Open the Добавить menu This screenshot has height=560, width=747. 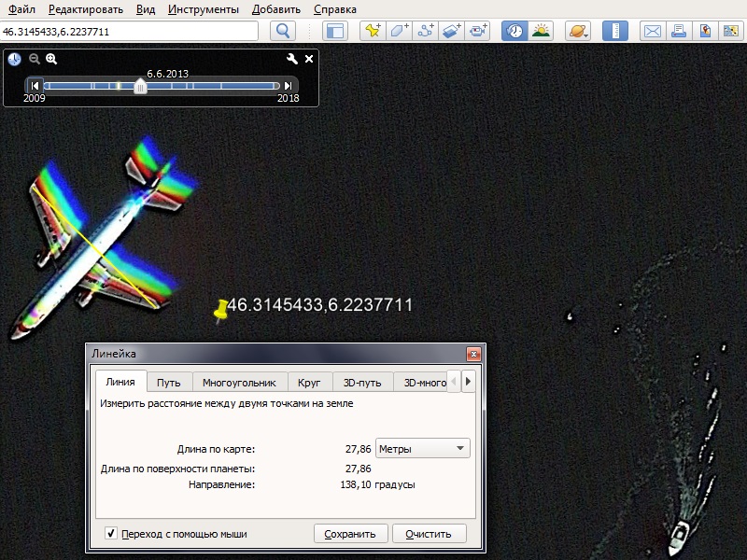276,9
